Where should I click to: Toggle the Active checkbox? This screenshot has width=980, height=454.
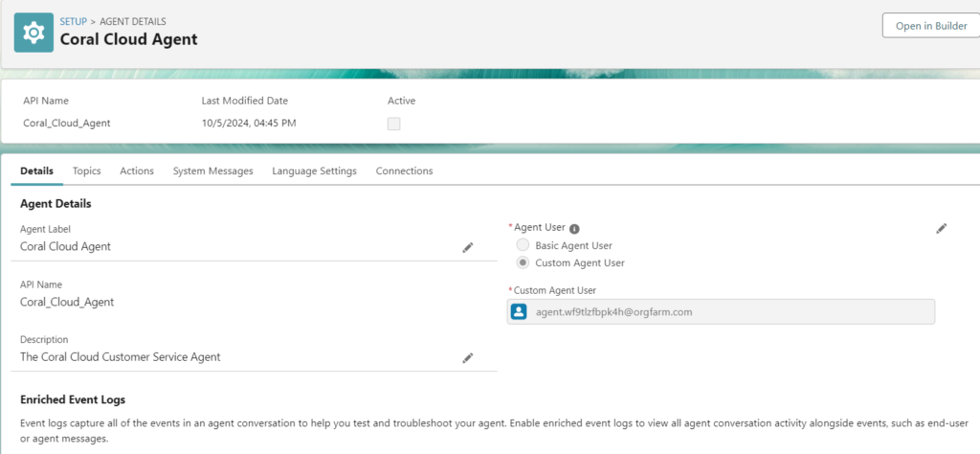393,124
